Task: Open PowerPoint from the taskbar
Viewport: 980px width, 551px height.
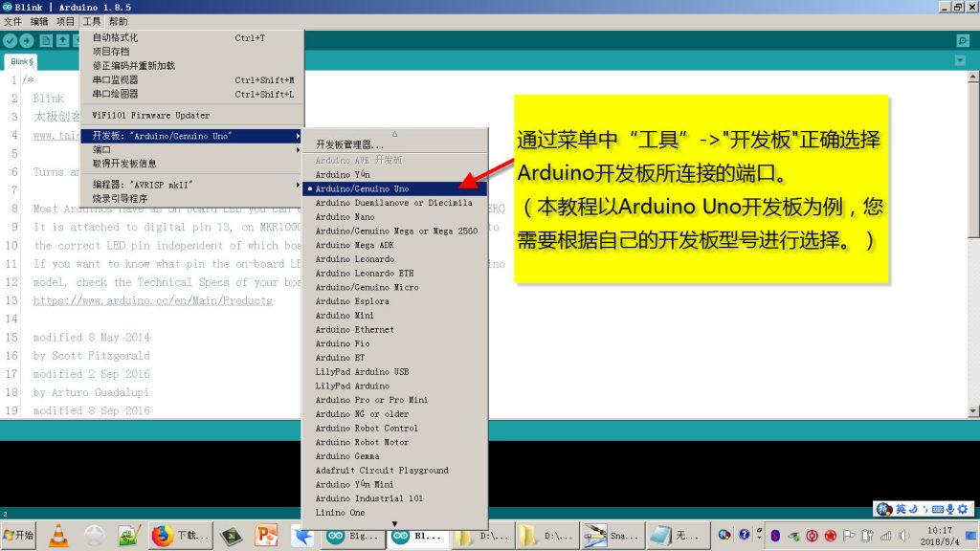Action: pos(266,536)
